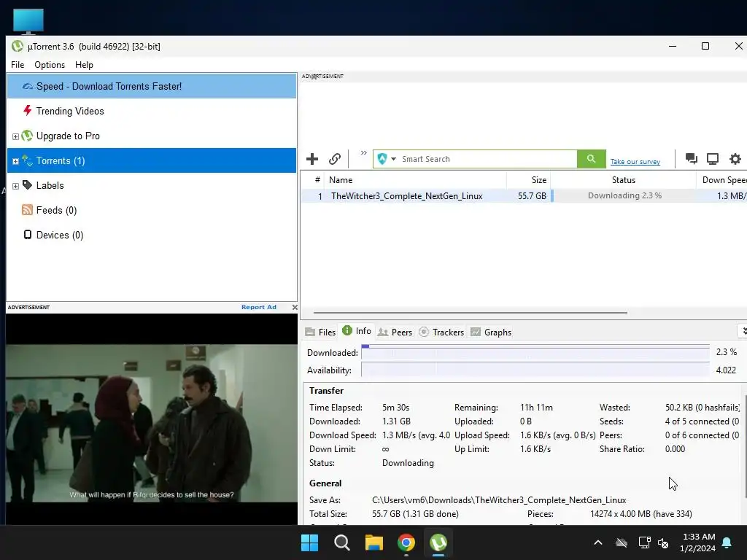
Task: Click the Labels tag icon
Action: click(28, 184)
